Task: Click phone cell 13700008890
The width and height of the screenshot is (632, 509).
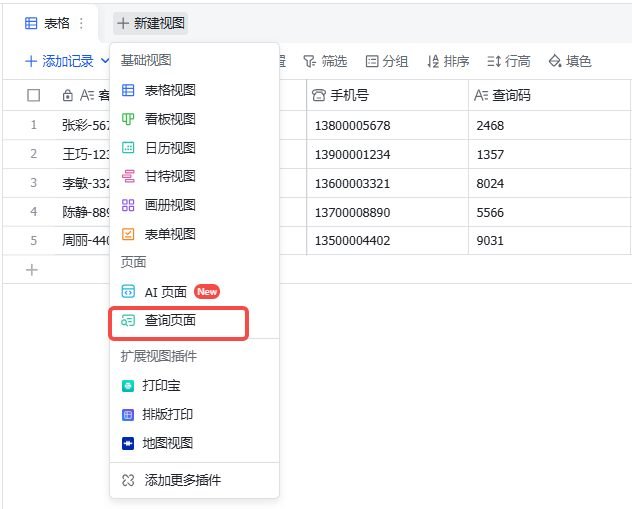Action: 387,212
